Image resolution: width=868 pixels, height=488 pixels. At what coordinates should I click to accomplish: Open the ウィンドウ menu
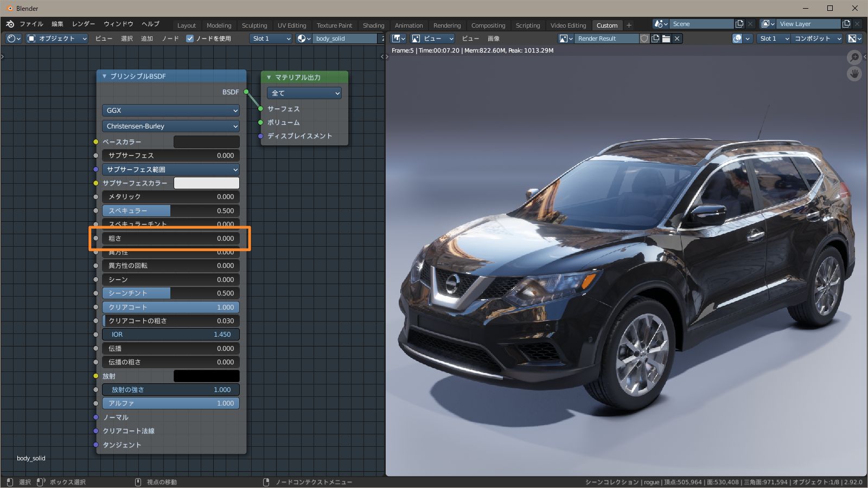click(x=118, y=24)
